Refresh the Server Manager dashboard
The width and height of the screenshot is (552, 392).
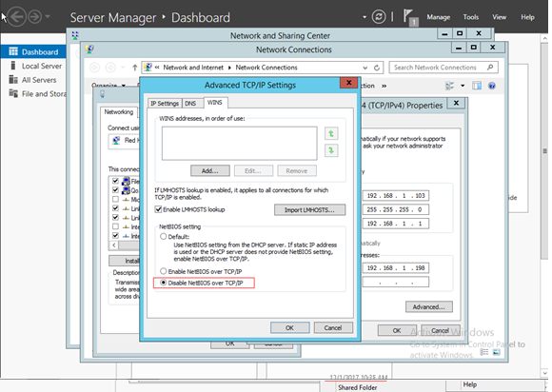379,17
